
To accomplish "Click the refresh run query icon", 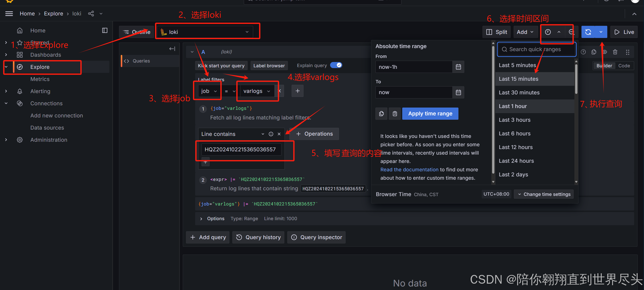I will click(588, 32).
